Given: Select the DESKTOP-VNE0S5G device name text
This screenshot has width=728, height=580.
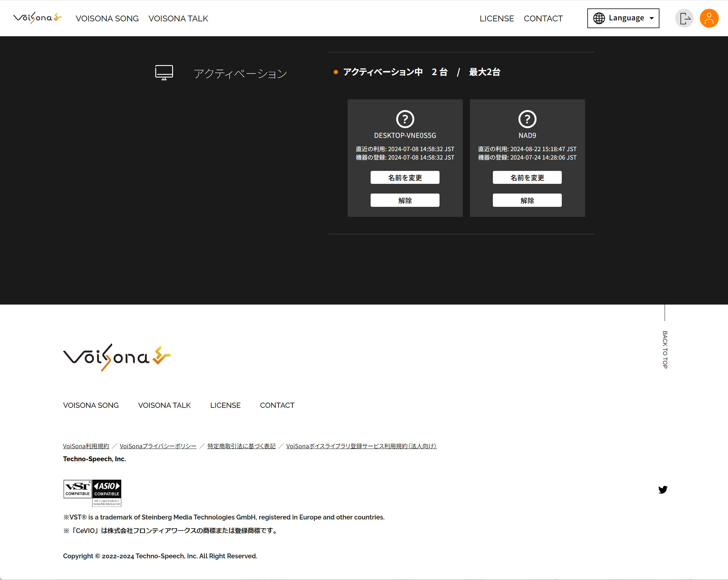Looking at the screenshot, I should 405,136.
